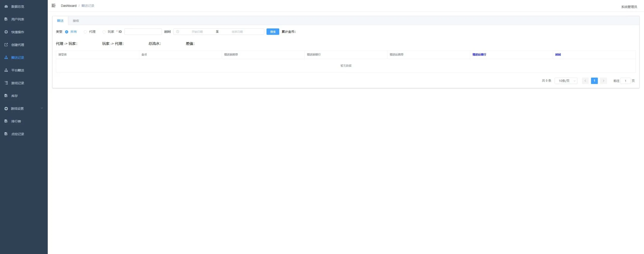Click the blue 搜索 button
644x254 pixels.
273,32
